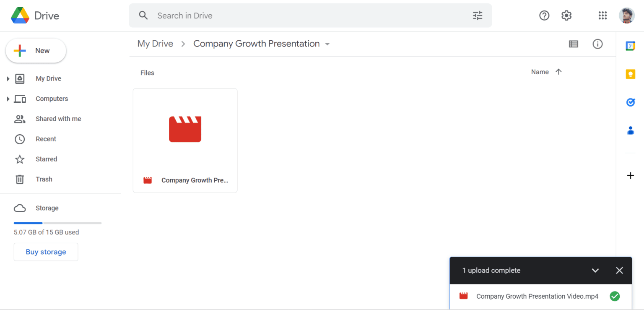Open Google Tasks from the side panel

coord(631,102)
